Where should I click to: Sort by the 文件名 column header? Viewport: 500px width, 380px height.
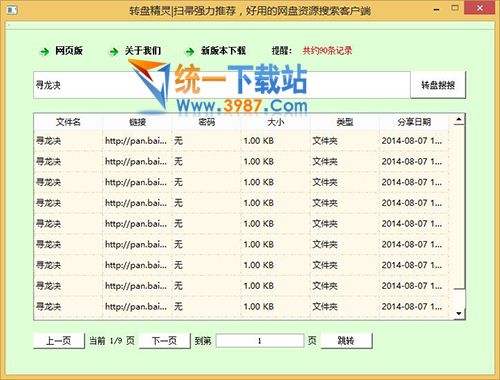[68, 122]
